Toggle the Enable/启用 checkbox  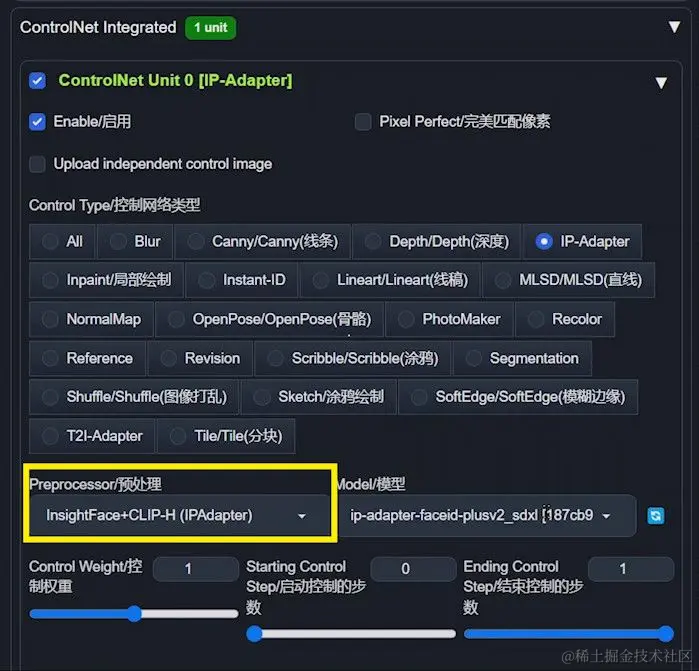37,122
